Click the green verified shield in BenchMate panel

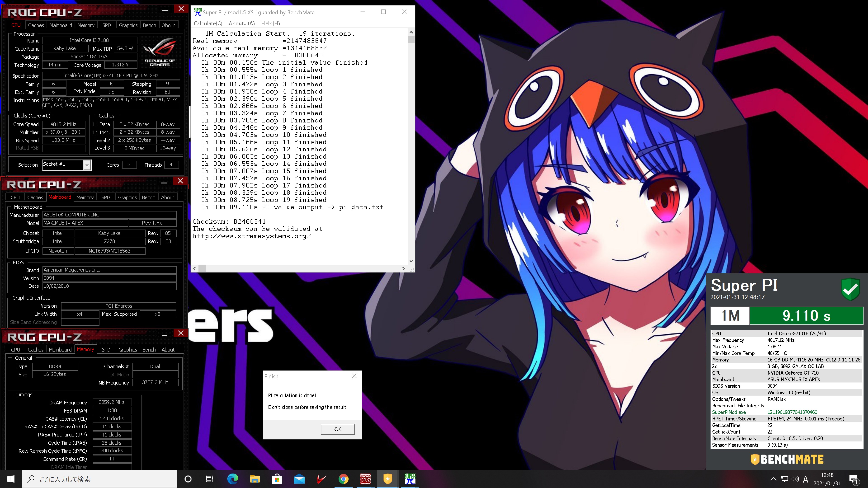(850, 289)
